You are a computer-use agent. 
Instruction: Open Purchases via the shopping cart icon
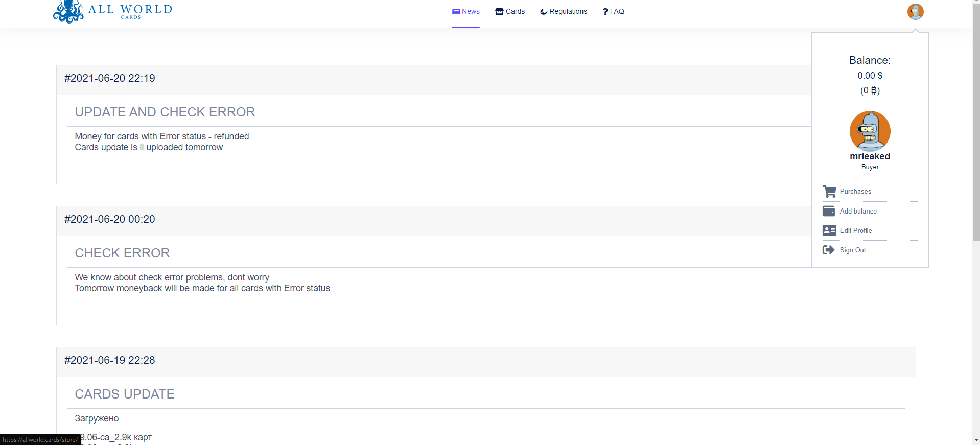(829, 192)
